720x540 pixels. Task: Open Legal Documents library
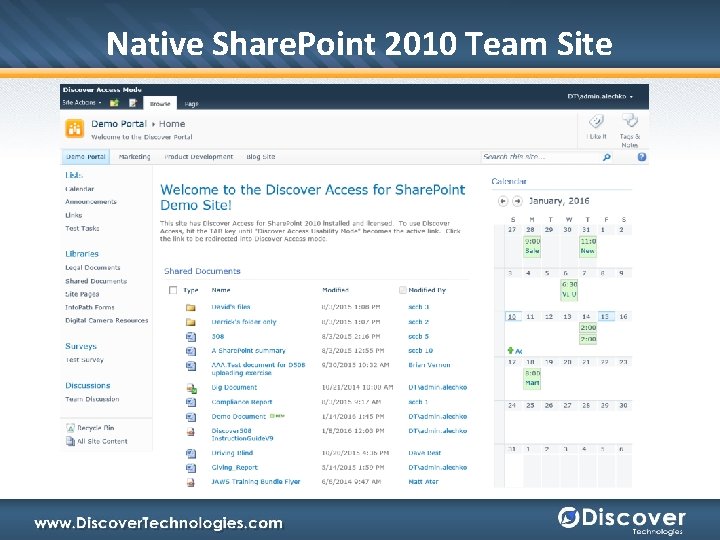(92, 267)
